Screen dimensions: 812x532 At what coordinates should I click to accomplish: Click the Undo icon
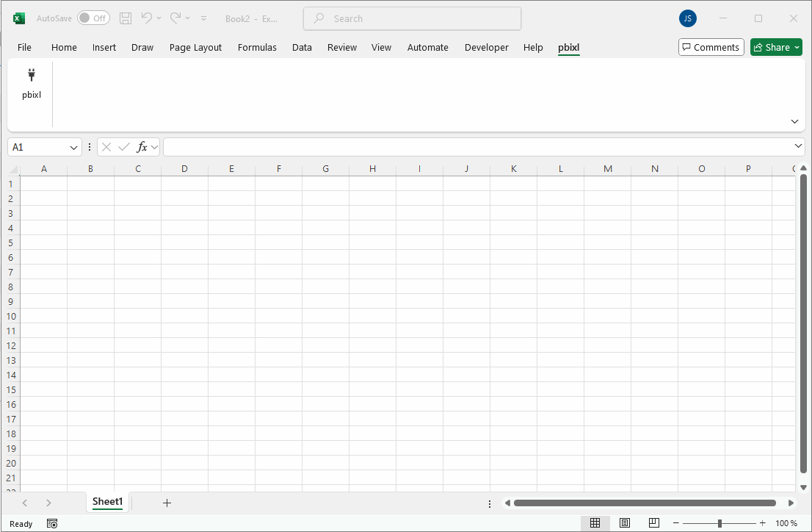147,18
